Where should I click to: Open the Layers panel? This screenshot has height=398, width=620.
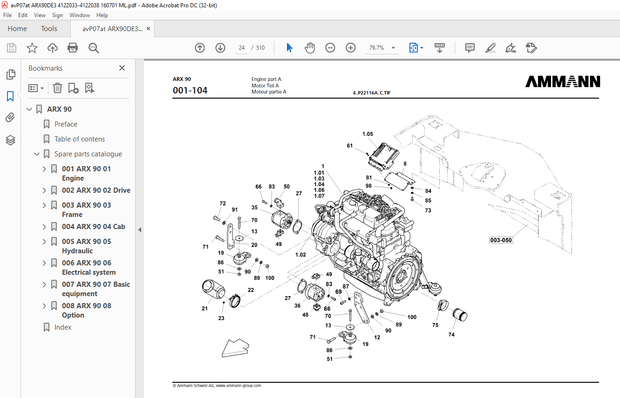(x=11, y=140)
